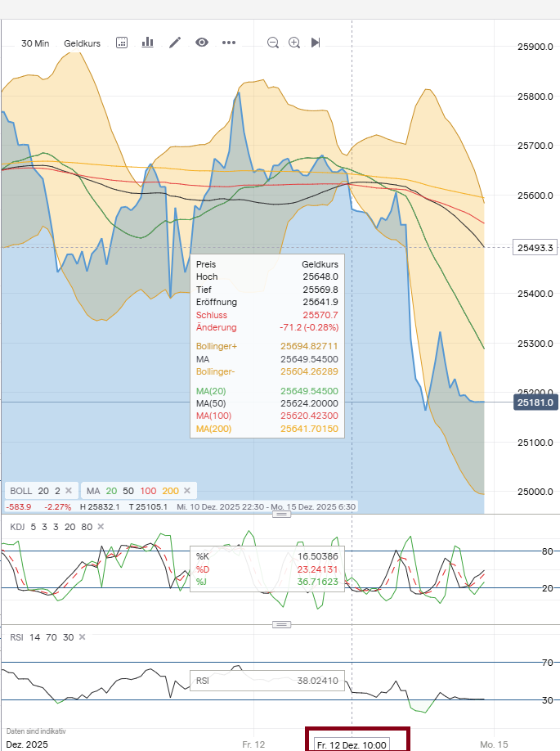Viewport: 560px width, 751px height.
Task: Toggle the eye visibility icon
Action: click(x=201, y=43)
